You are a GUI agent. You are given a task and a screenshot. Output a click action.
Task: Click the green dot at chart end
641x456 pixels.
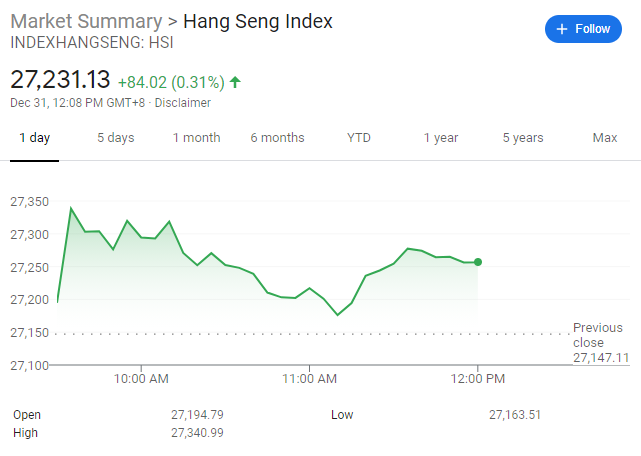pyautogui.click(x=478, y=262)
